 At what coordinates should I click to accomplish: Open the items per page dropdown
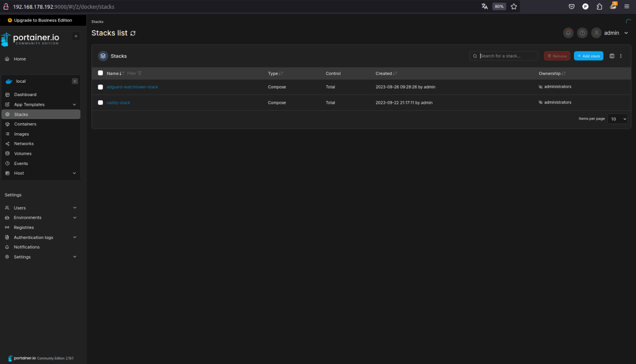[x=617, y=119]
